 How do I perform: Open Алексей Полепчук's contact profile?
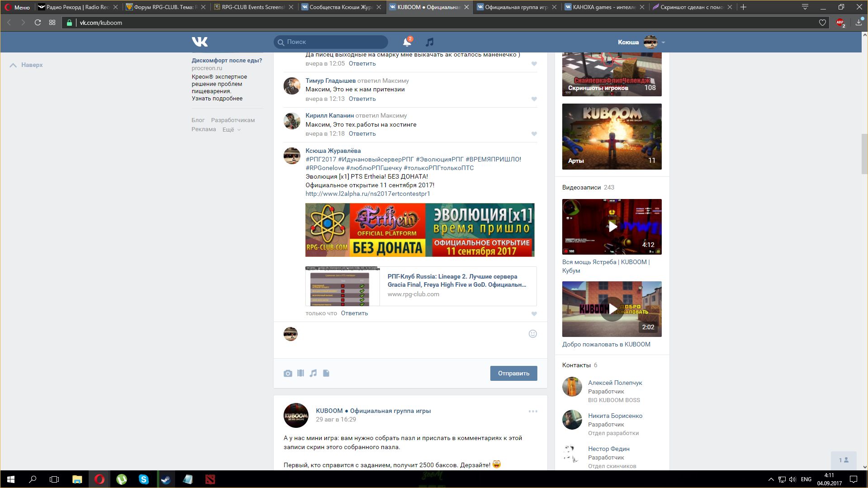click(x=615, y=383)
